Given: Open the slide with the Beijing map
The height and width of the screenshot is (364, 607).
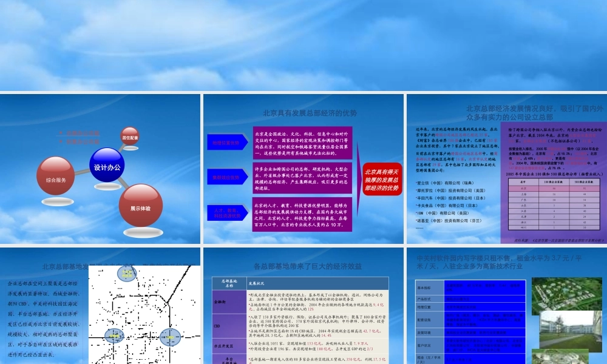Looking at the screenshot, I should click(100, 306).
